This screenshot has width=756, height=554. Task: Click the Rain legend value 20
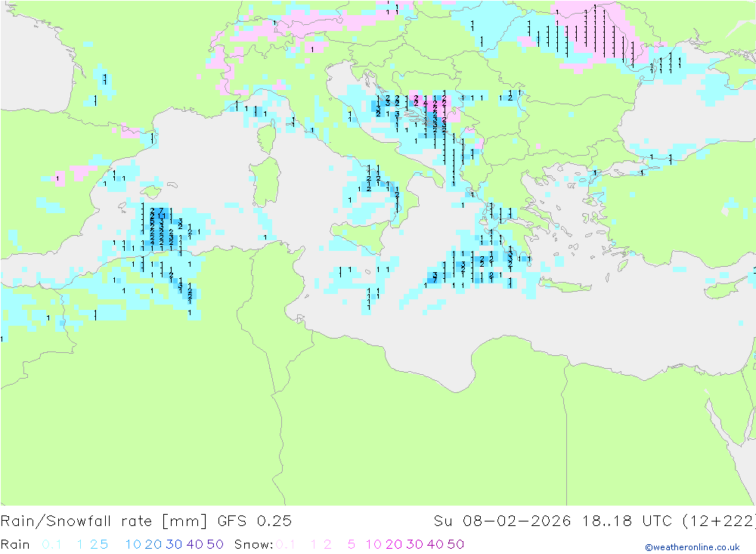153,544
